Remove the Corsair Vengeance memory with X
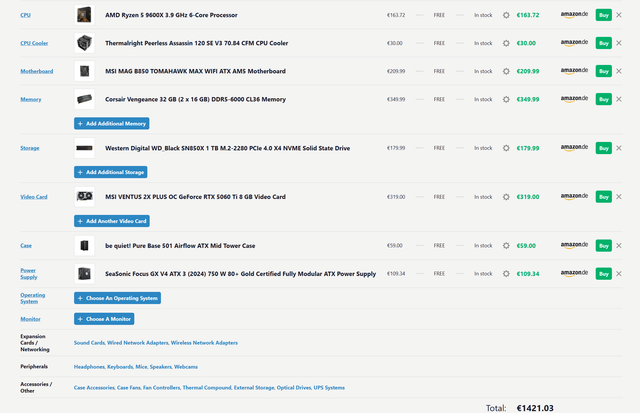 [x=619, y=100]
